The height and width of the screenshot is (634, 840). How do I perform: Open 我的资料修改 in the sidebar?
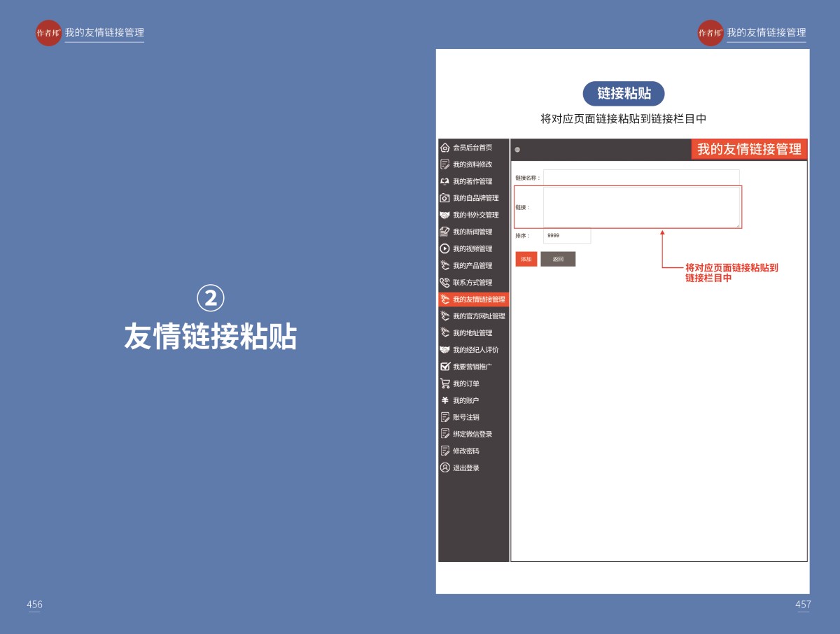pyautogui.click(x=472, y=164)
